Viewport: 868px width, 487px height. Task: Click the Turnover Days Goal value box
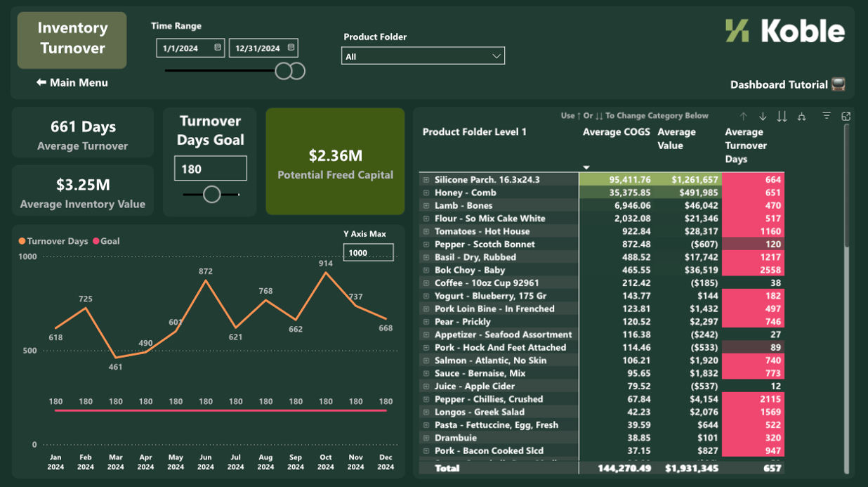coord(211,169)
